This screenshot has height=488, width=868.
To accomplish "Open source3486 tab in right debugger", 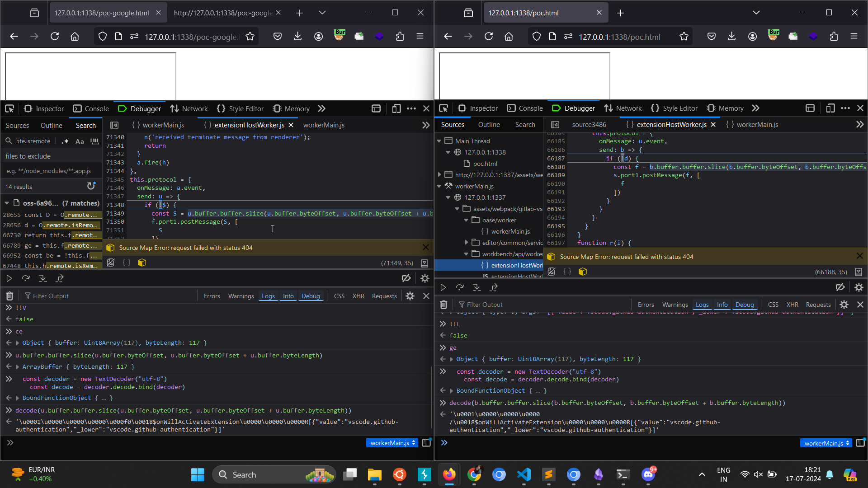I will (589, 125).
